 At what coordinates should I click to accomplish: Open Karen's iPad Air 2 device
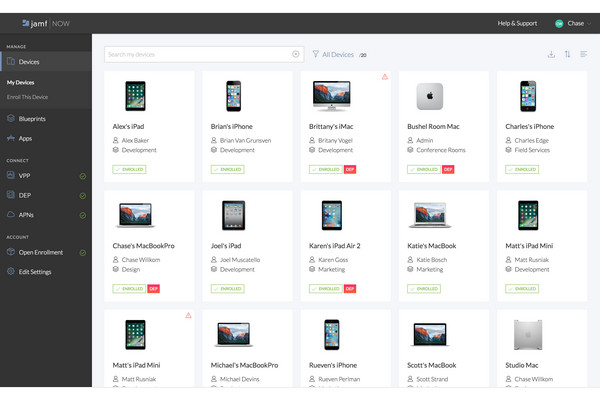click(346, 246)
